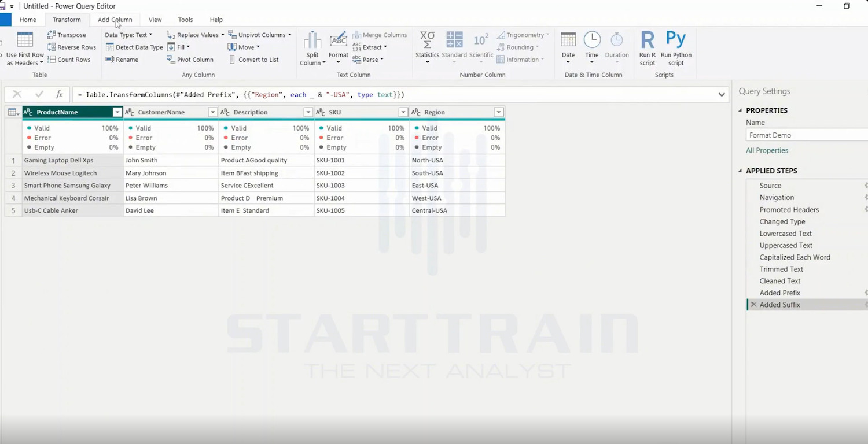
Task: Click the Rename column tool
Action: click(x=122, y=60)
